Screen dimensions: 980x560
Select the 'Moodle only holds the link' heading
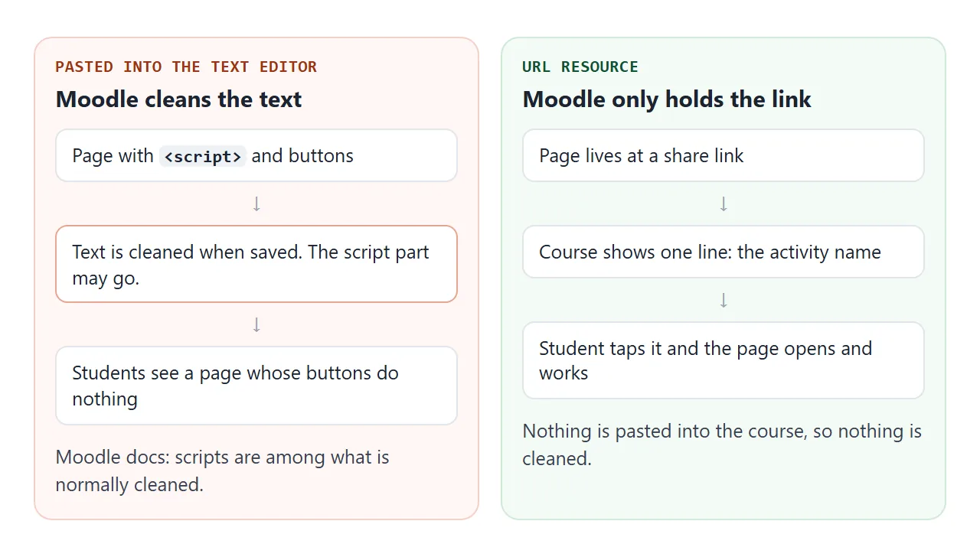tap(667, 99)
